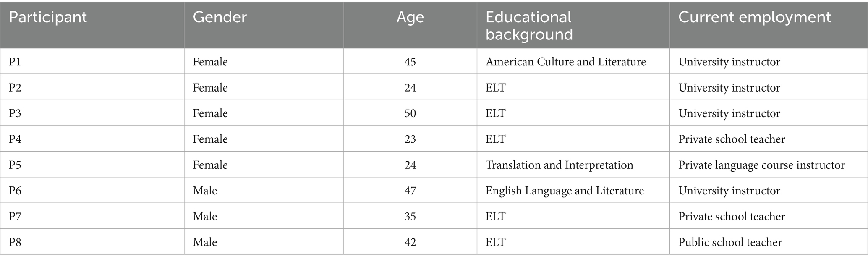Click the age 45 cell
Image resolution: width=868 pixels, height=262 pixels.
[x=410, y=62]
